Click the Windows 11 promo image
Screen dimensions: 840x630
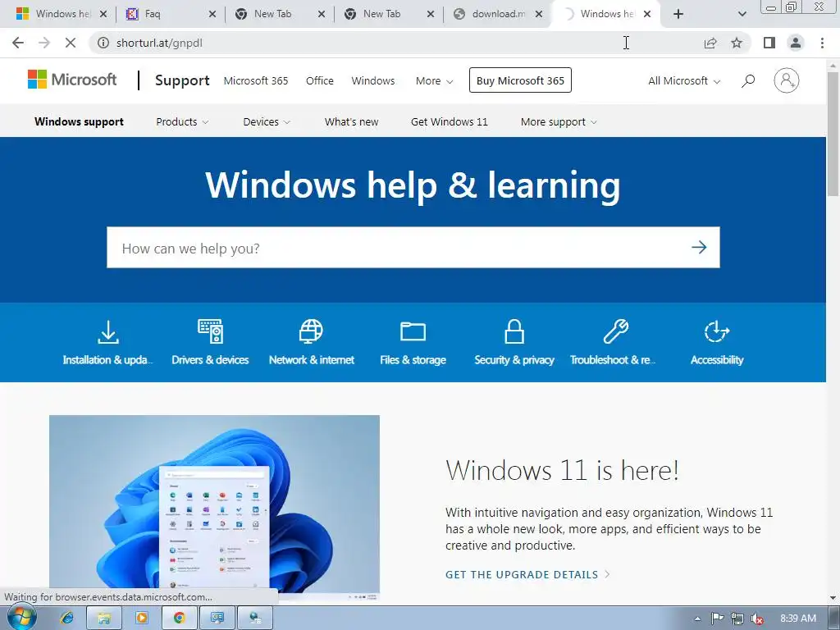214,508
